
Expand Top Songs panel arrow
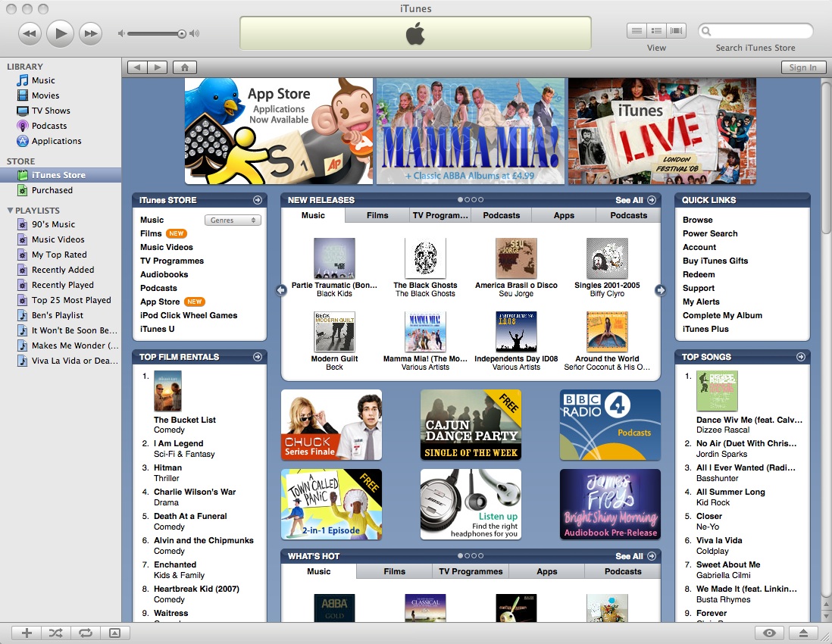pos(801,357)
